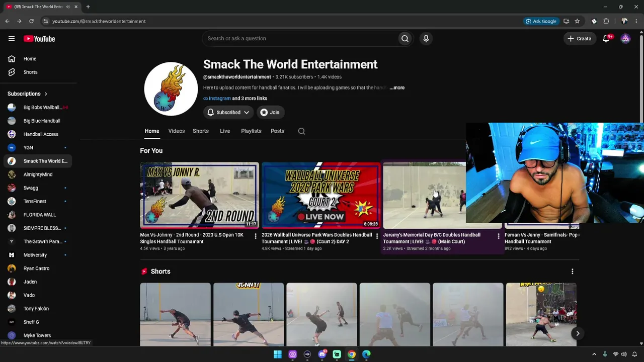
Task: Open the YouTube notifications bell
Action: [606, 39]
